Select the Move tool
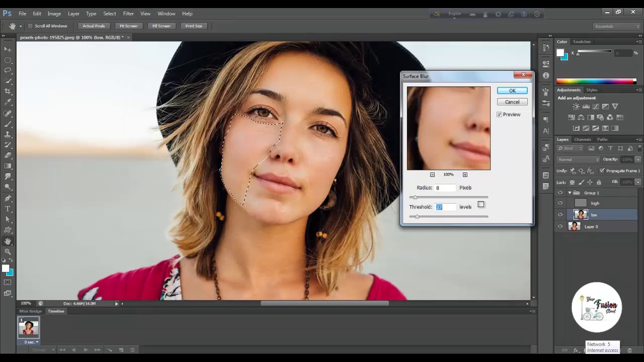Viewport: 644px width, 362px height. pyautogui.click(x=8, y=49)
